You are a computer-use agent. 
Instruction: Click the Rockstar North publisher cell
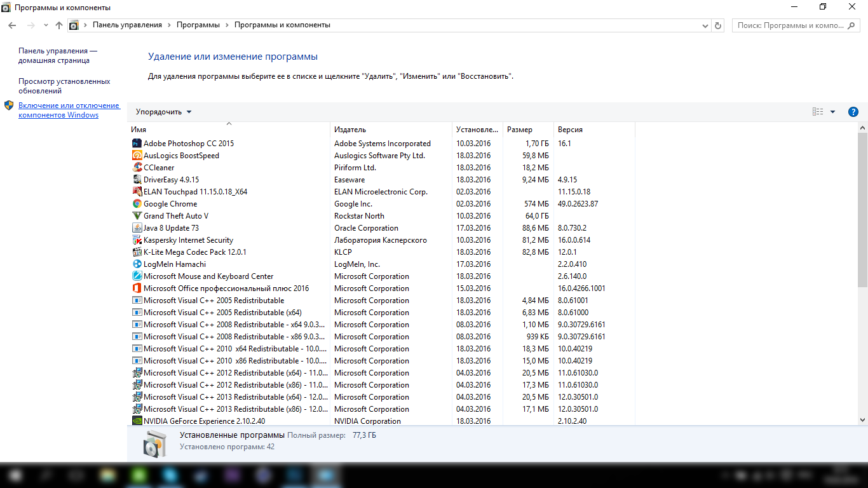(x=359, y=216)
